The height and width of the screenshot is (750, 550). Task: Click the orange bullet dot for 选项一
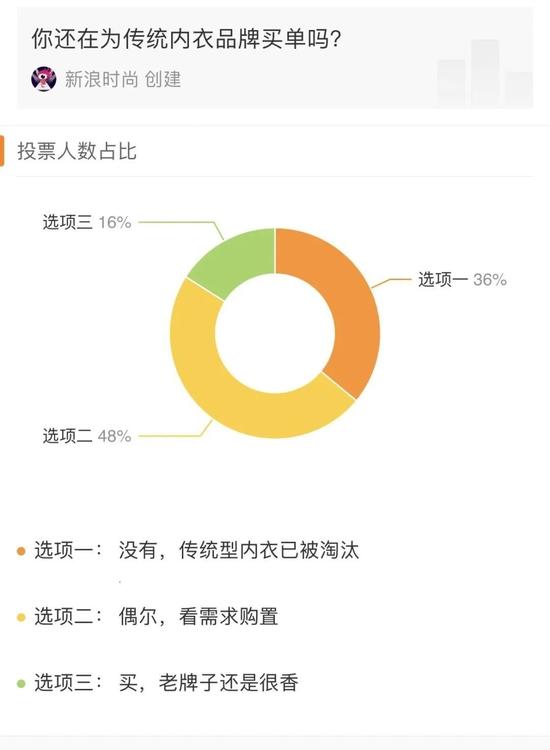(x=21, y=551)
